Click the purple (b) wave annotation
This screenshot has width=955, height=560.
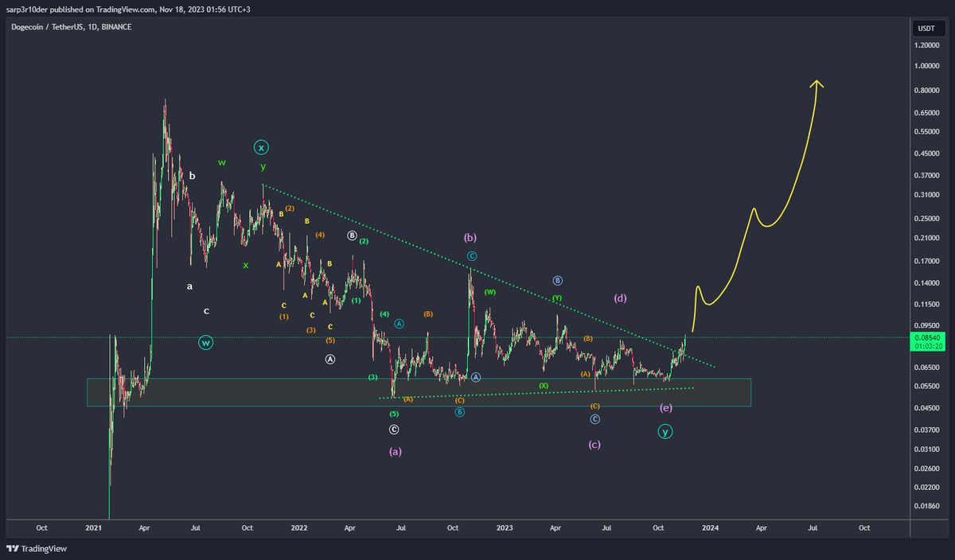[470, 237]
